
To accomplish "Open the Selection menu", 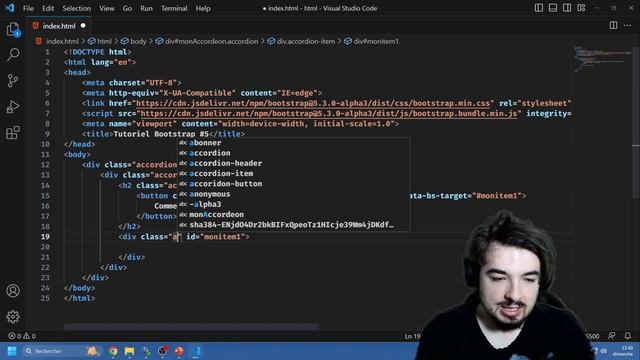I will 76,8.
